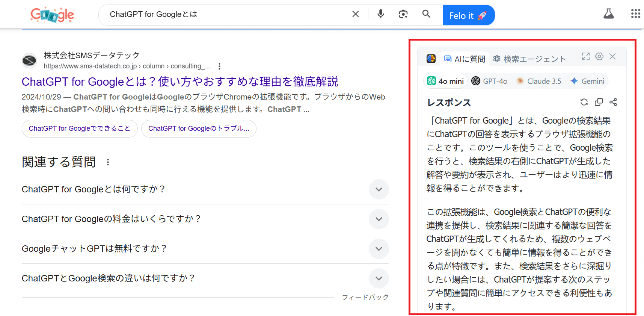Copy the response with the copy icon
The image size is (644, 316).
click(x=599, y=102)
